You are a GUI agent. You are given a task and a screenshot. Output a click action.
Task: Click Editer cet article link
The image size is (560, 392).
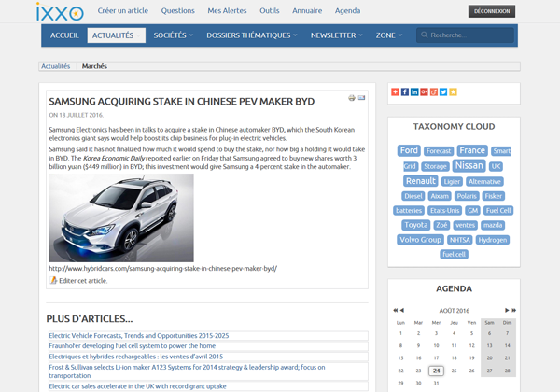click(83, 281)
